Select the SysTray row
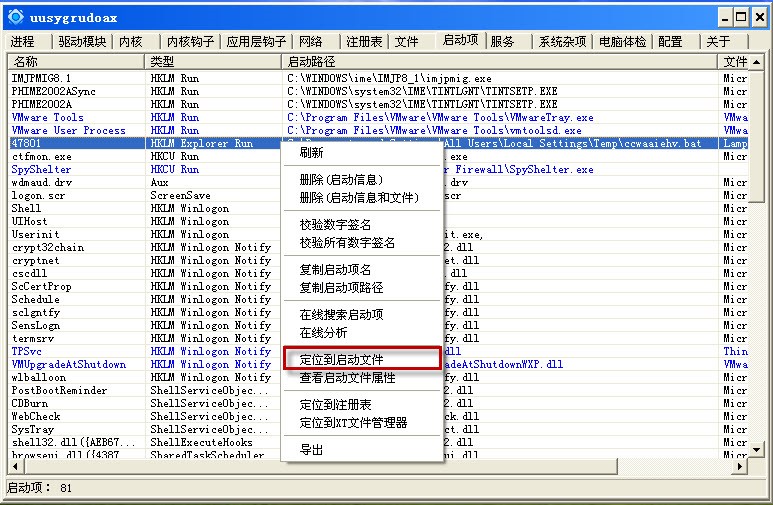This screenshot has width=773, height=505. pos(379,430)
